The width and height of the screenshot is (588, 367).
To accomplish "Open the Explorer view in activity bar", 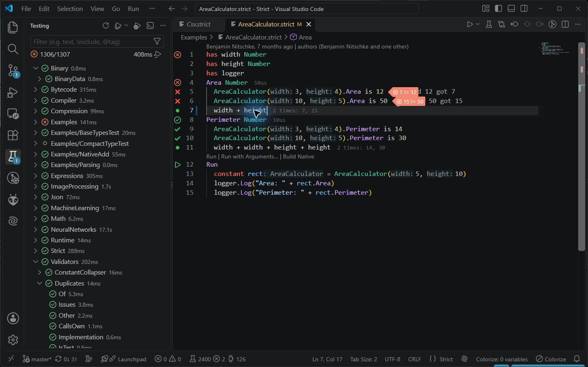I will [x=13, y=27].
